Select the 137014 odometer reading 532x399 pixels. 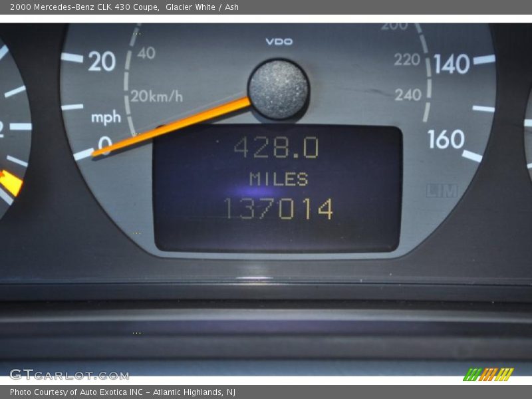click(x=278, y=209)
